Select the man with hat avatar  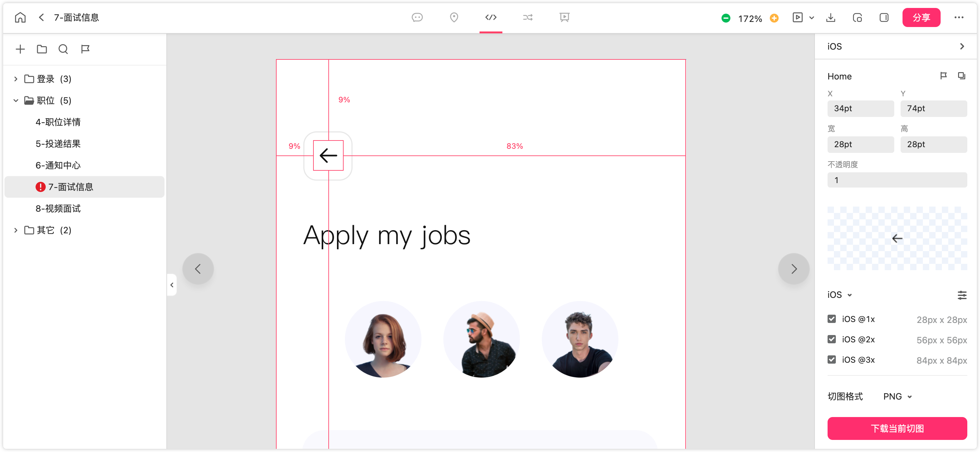pos(481,340)
